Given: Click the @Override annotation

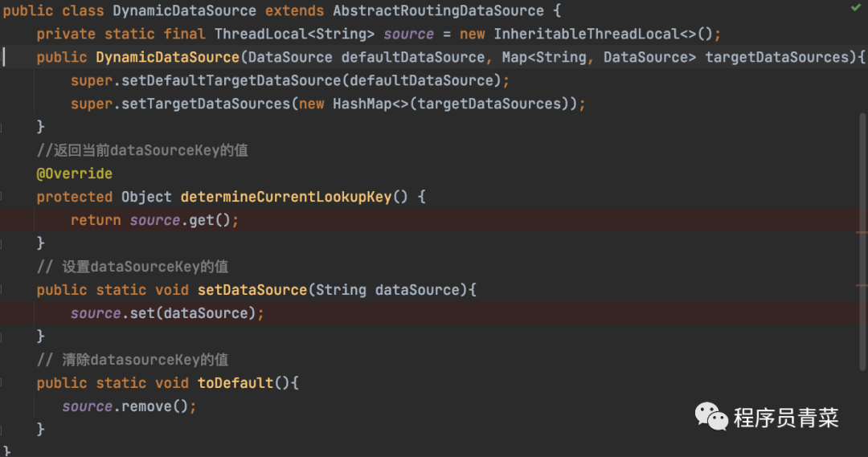Looking at the screenshot, I should (74, 173).
